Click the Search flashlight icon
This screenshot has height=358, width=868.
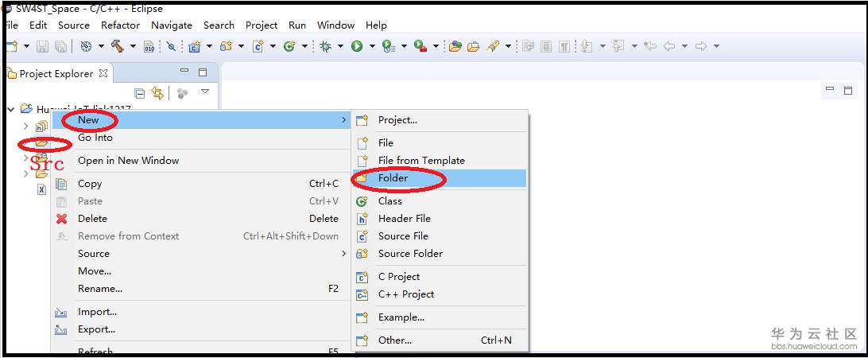click(492, 47)
